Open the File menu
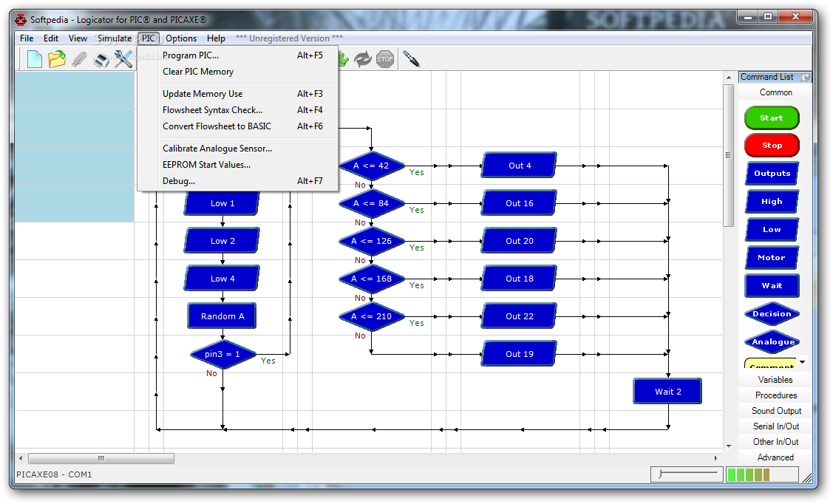Screen dimensions: 833x504 pos(27,38)
